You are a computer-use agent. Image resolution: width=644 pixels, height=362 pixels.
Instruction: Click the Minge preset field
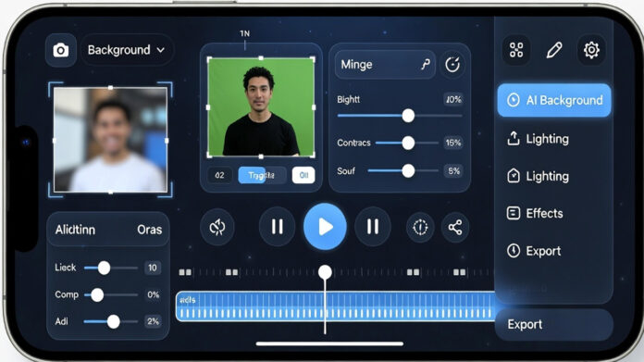(x=385, y=65)
